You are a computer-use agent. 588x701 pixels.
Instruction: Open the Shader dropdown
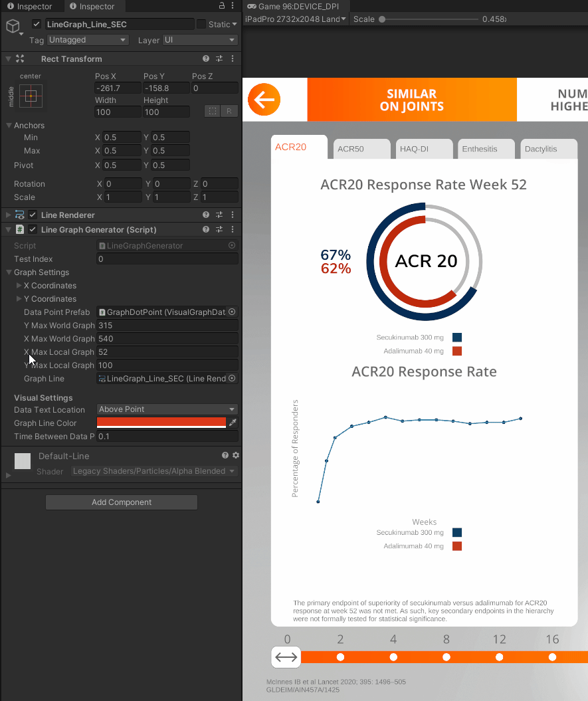click(x=153, y=471)
